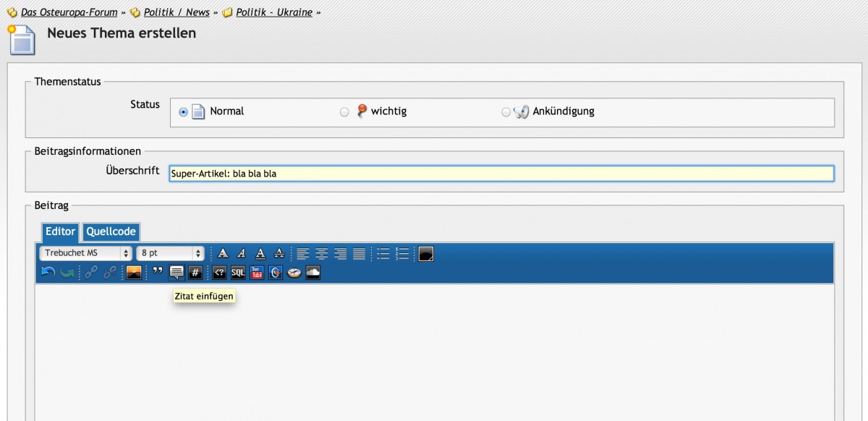Click the Ankündigung status label
Screen dimensions: 868x421
(x=563, y=111)
